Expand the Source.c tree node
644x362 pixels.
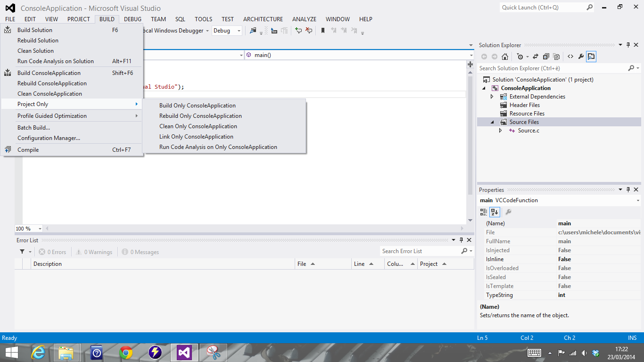[x=501, y=131]
